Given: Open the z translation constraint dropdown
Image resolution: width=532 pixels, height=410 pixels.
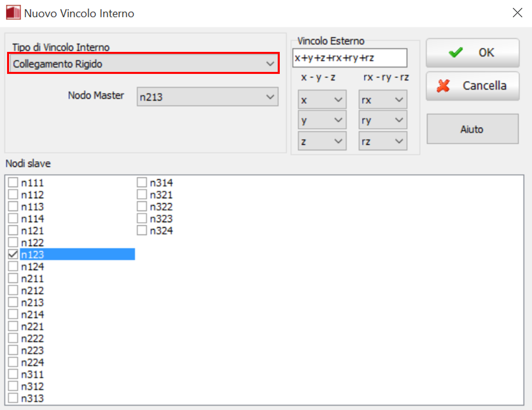Looking at the screenshot, I should click(x=322, y=141).
